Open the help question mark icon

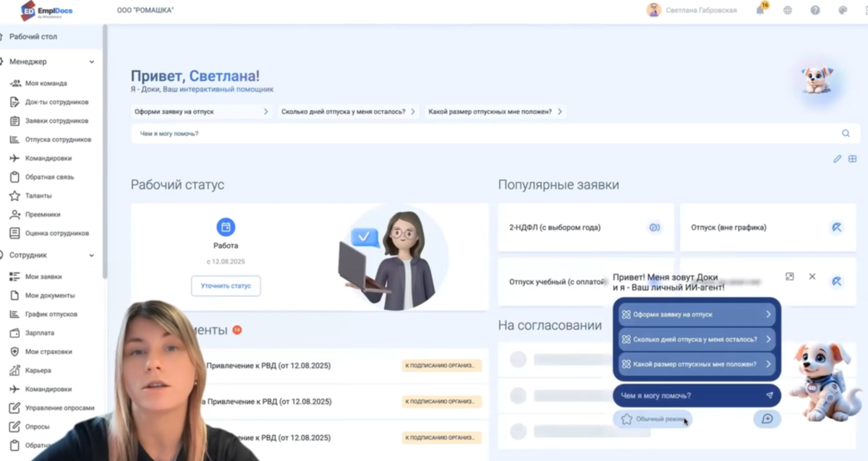(x=815, y=11)
